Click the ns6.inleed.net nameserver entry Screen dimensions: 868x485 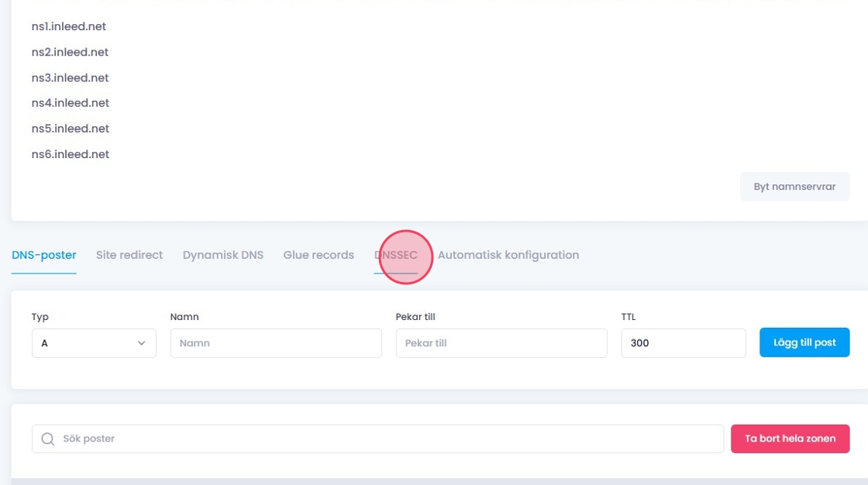(x=70, y=154)
